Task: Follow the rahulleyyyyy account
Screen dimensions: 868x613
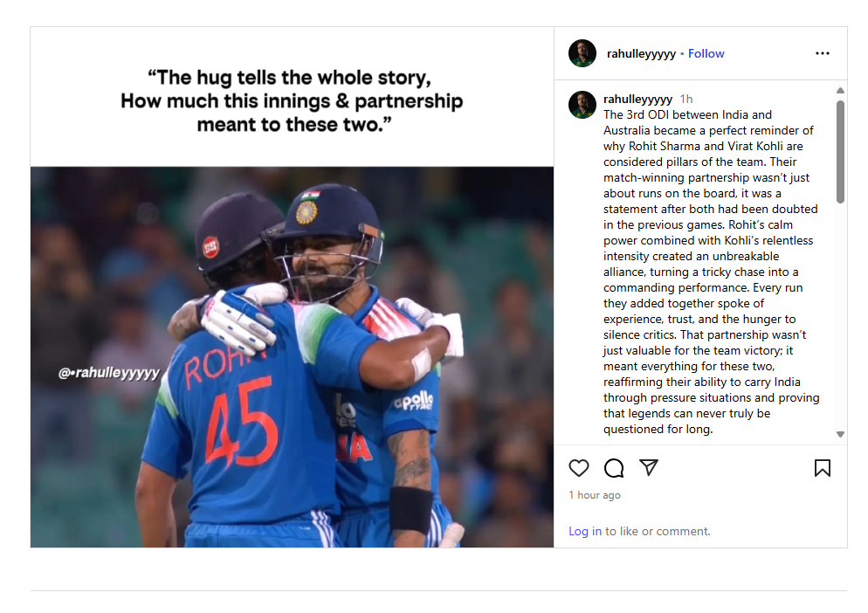Action: tap(706, 54)
